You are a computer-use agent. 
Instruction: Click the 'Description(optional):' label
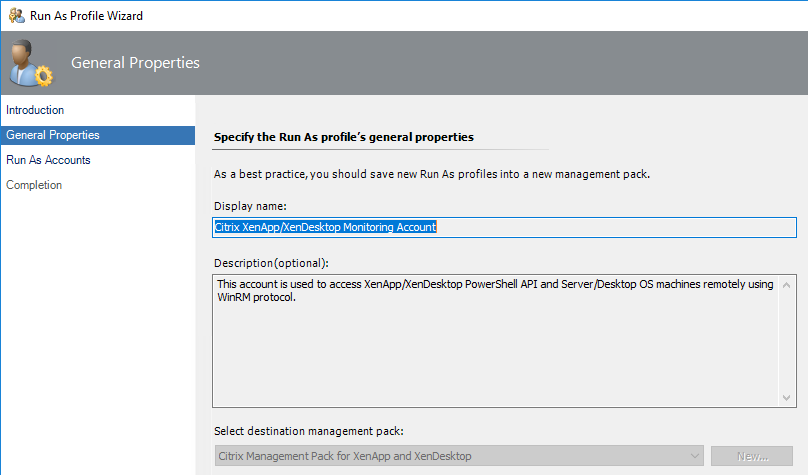tap(271, 263)
